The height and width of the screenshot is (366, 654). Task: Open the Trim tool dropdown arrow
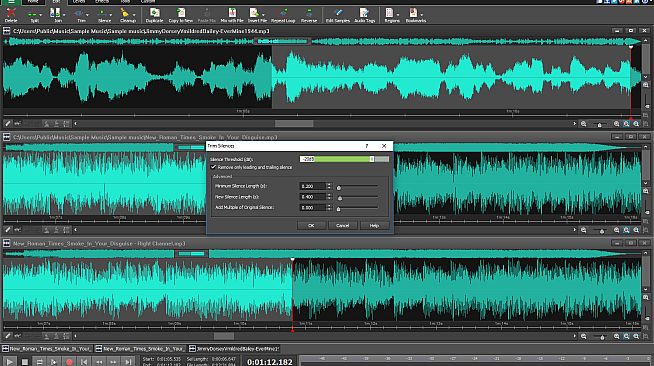click(x=87, y=15)
